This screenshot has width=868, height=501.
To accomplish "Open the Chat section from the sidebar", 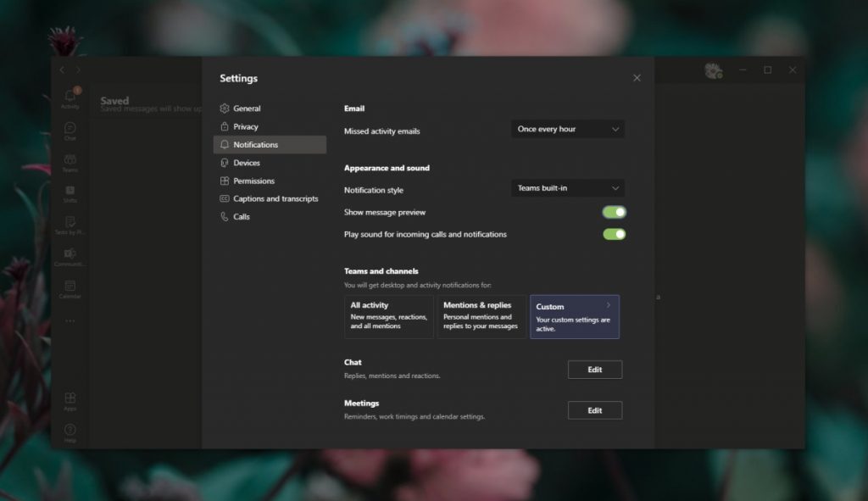I will tap(70, 129).
